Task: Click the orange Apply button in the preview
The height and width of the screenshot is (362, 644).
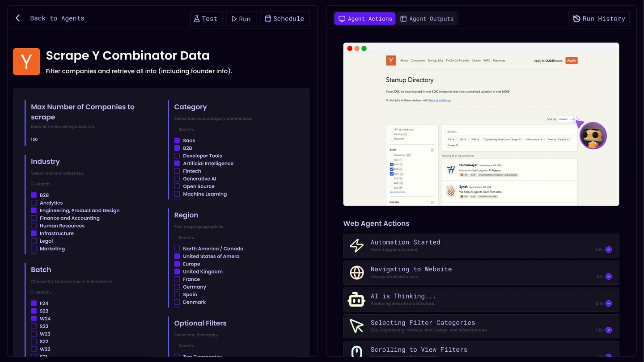Action: tap(572, 60)
